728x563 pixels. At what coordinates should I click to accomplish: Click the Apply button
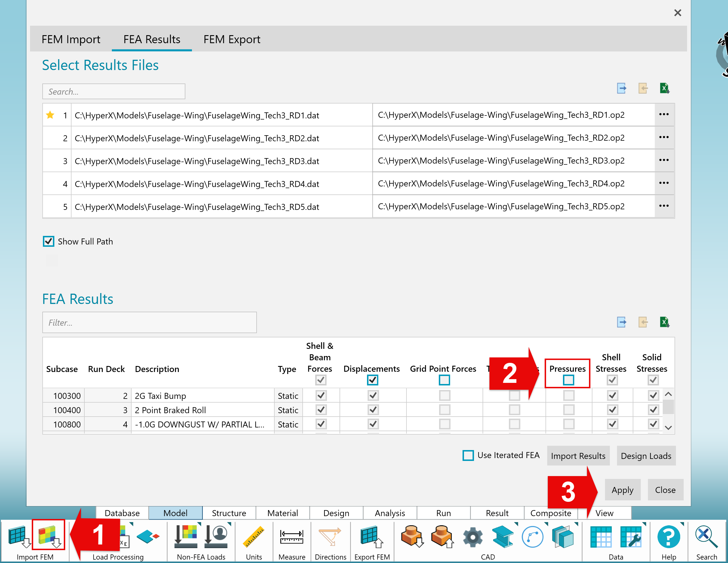click(x=622, y=490)
